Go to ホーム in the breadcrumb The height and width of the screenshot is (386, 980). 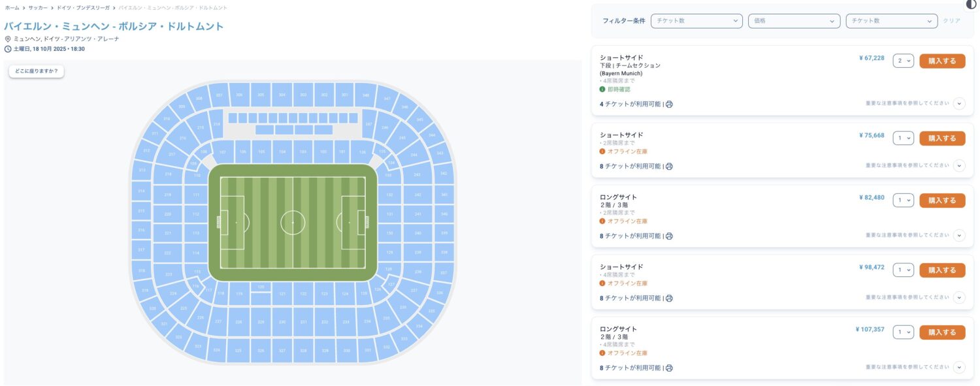[11, 8]
